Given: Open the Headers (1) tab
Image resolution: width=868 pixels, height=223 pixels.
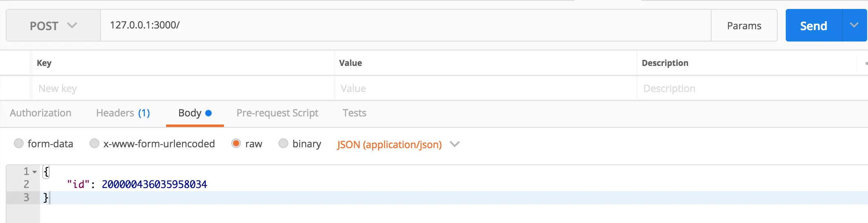Looking at the screenshot, I should point(123,113).
